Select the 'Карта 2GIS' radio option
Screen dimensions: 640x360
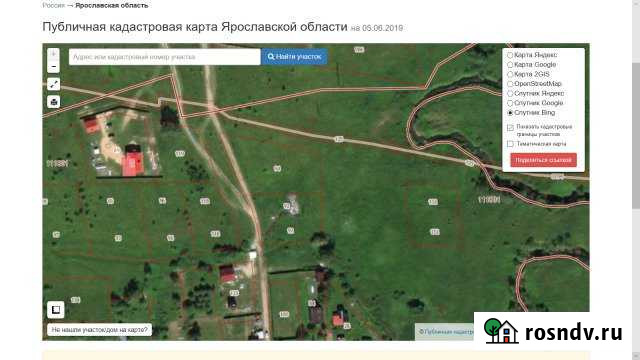click(x=510, y=74)
